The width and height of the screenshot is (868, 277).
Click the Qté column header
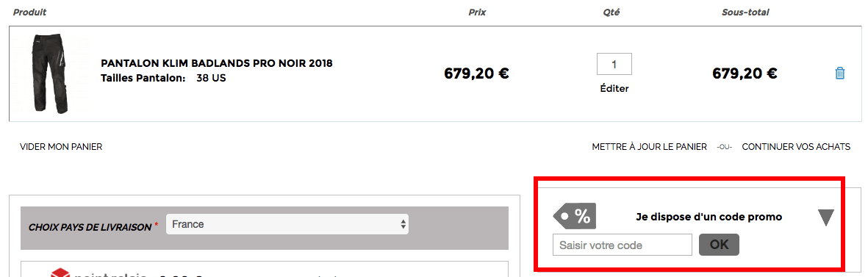tap(611, 12)
